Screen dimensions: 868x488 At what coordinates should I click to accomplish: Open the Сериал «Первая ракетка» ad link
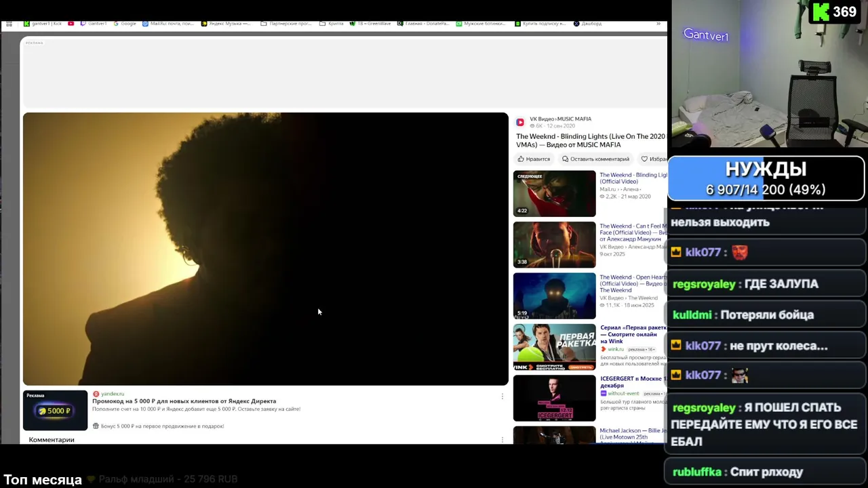click(x=633, y=334)
